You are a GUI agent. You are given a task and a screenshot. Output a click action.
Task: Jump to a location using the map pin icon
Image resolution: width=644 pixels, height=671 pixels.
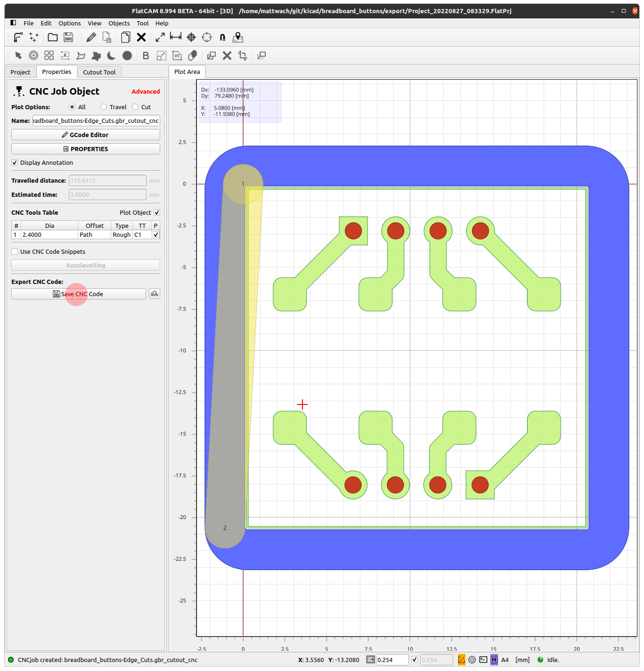pyautogui.click(x=238, y=37)
